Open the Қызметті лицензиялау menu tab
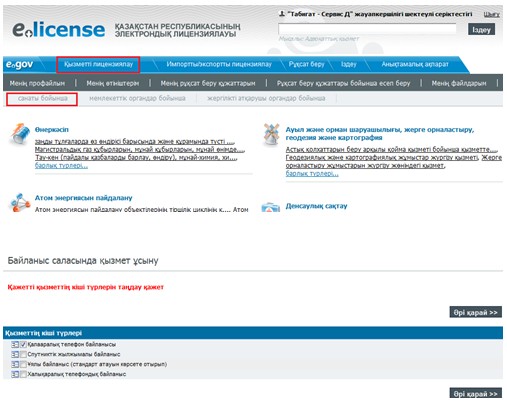 pos(98,64)
